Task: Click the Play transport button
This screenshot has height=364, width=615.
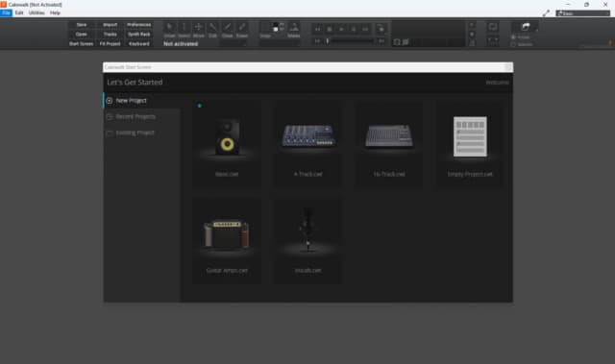Action: click(342, 29)
